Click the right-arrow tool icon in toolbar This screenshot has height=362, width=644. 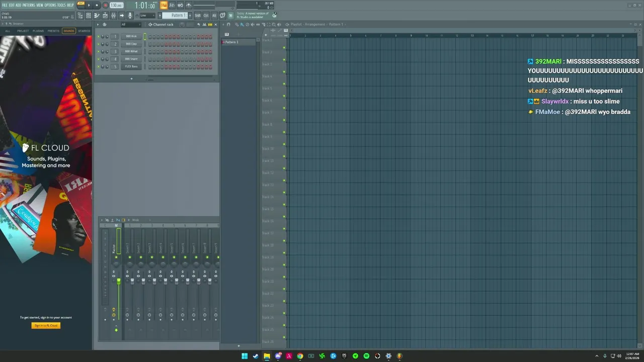coord(122,16)
